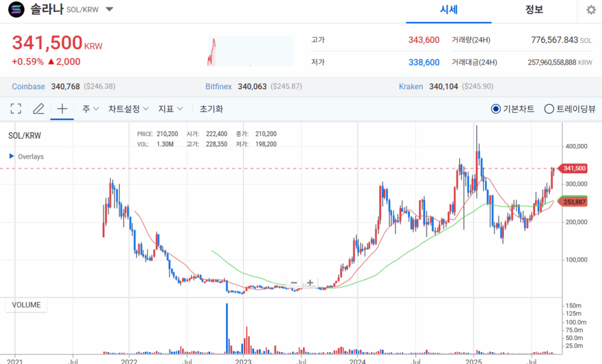Open the 지표 indicators dropdown
The height and width of the screenshot is (364, 602).
pos(170,109)
